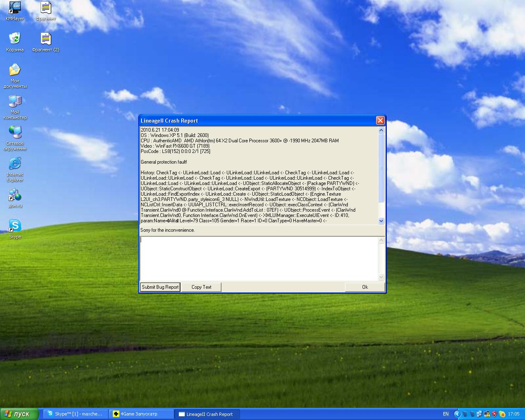The width and height of the screenshot is (525, 420).
Task: Open the Сетевое окружение icon
Action: (15, 138)
